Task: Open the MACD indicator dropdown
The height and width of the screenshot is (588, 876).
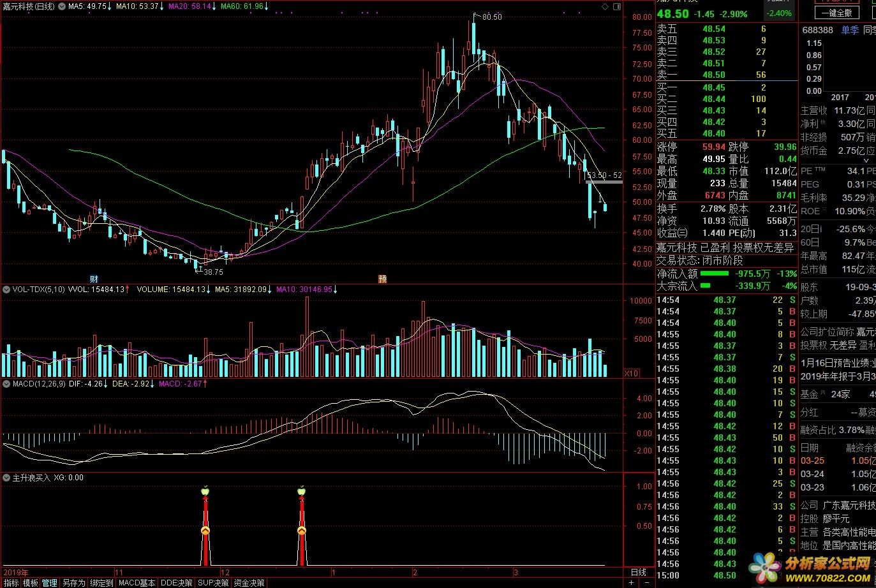Action: pos(6,384)
